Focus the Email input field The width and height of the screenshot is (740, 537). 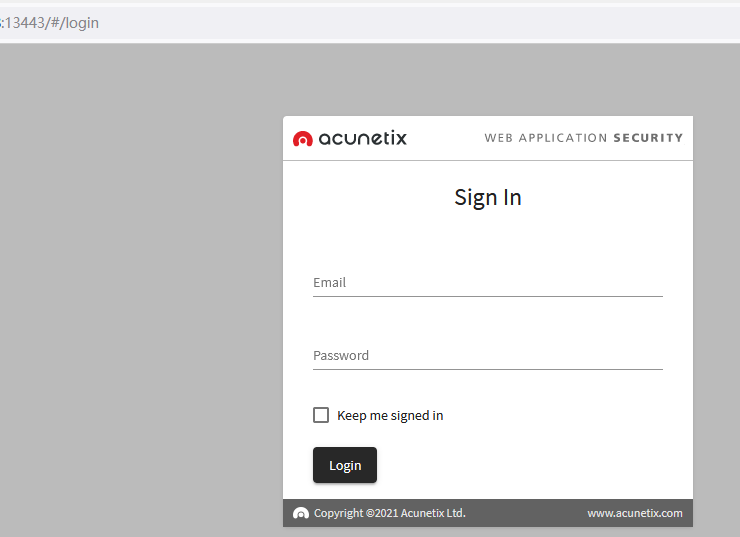pyautogui.click(x=488, y=283)
